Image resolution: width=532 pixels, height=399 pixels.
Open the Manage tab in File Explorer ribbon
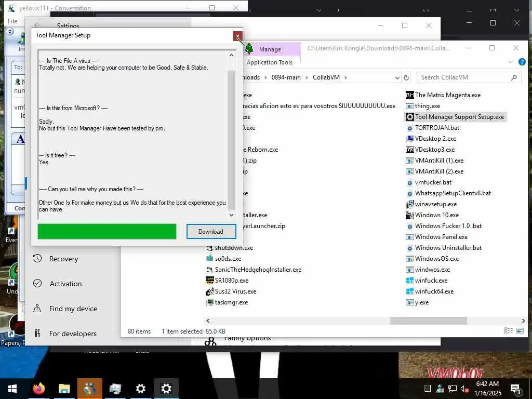point(270,49)
